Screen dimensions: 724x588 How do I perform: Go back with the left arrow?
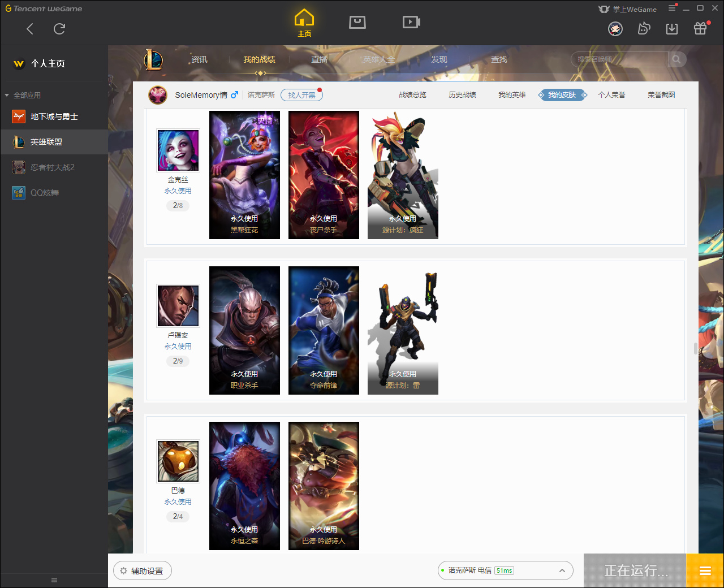(x=30, y=29)
